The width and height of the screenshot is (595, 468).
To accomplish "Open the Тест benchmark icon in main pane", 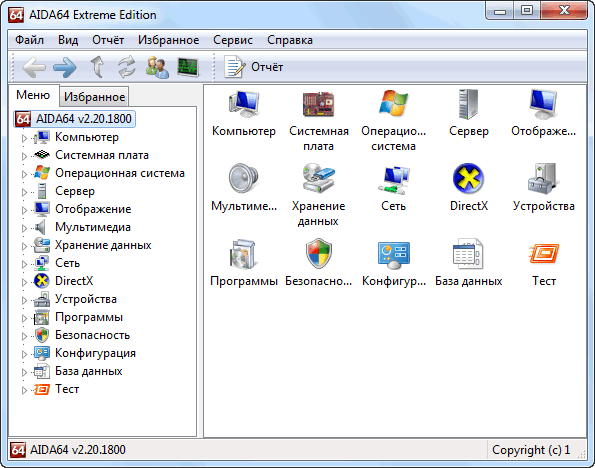I will [x=543, y=254].
